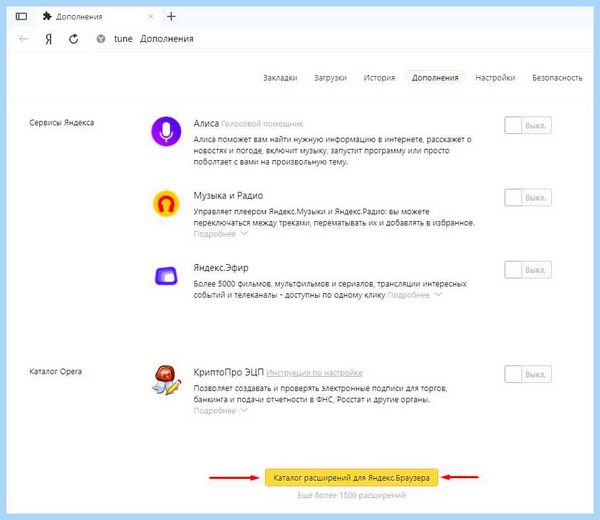Click the puzzle icon on Дополнения tab
Screen dimensions: 600x520
tap(47, 16)
